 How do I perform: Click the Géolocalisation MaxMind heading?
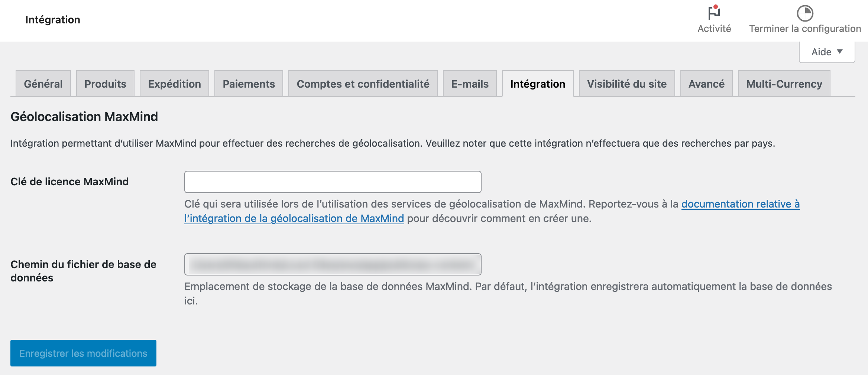click(x=84, y=117)
